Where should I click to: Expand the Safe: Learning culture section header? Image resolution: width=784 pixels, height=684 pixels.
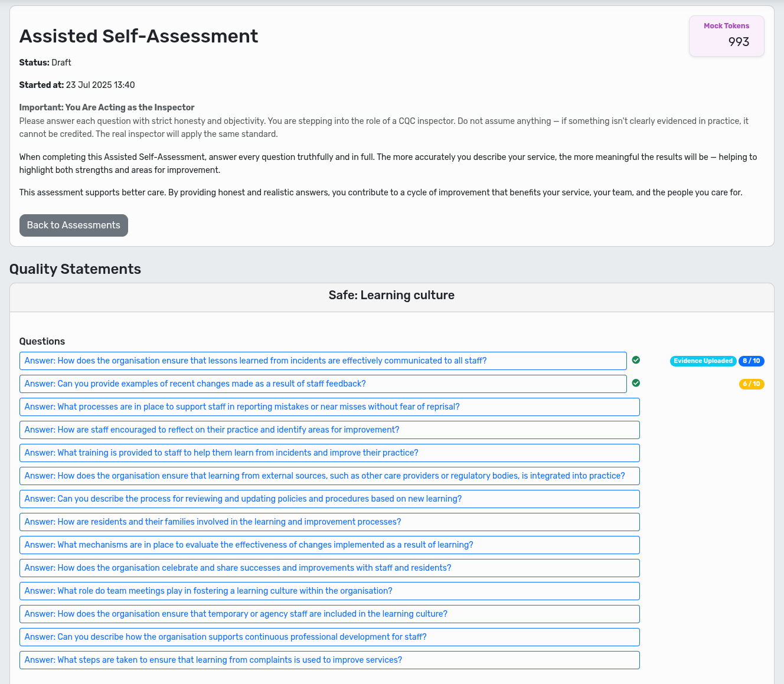tap(391, 295)
